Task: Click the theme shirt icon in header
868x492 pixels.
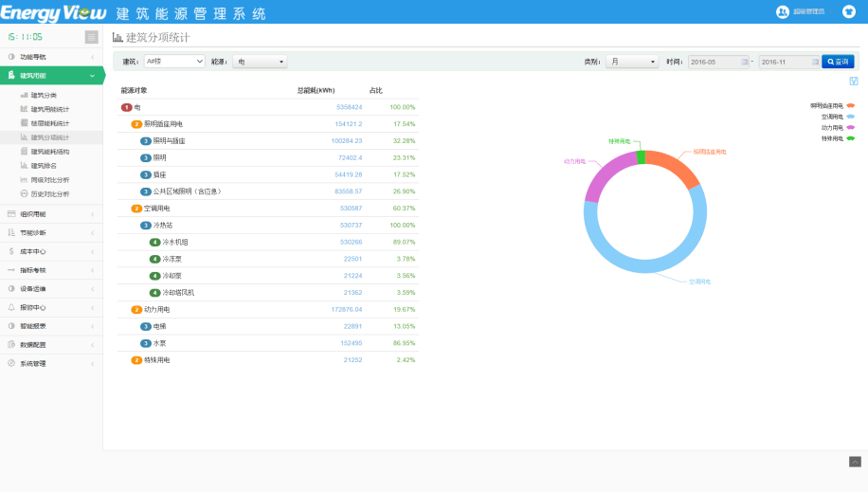Action: 849,11
